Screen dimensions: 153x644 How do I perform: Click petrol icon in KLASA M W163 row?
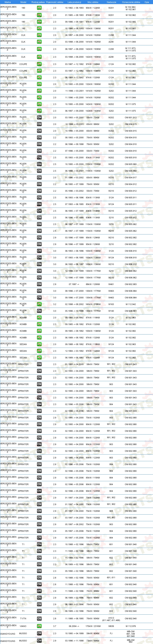pos(39,304)
